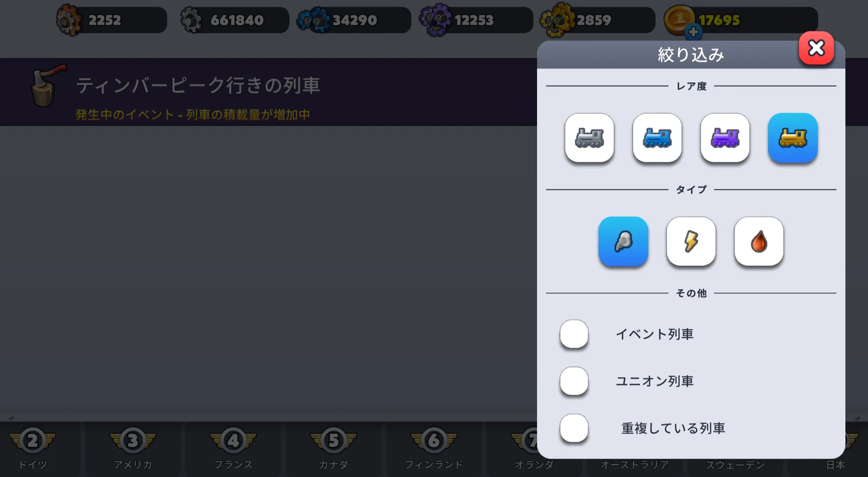
Task: Select the blue rare train rarity filter
Action: [657, 138]
